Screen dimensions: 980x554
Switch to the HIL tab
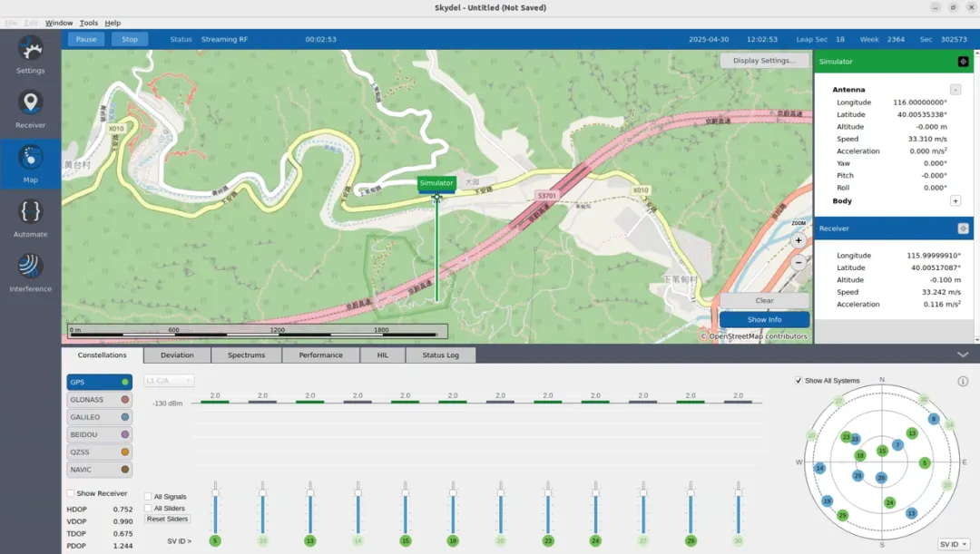tap(383, 355)
